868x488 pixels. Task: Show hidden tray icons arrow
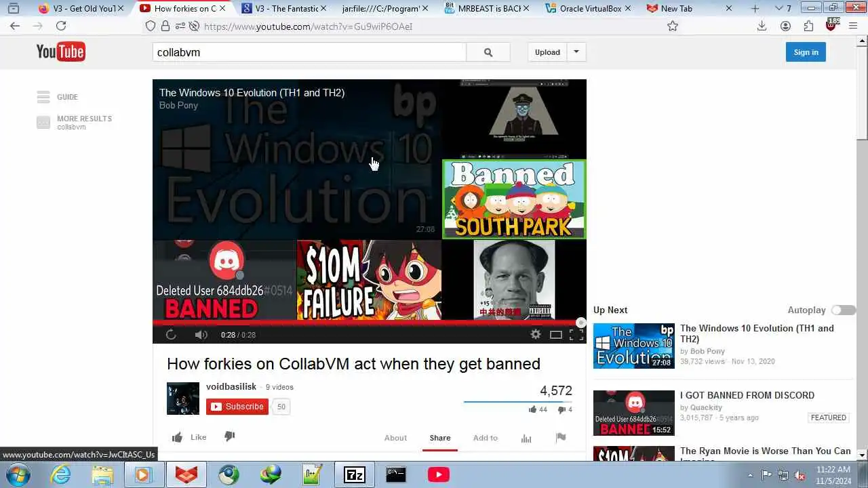coord(750,474)
